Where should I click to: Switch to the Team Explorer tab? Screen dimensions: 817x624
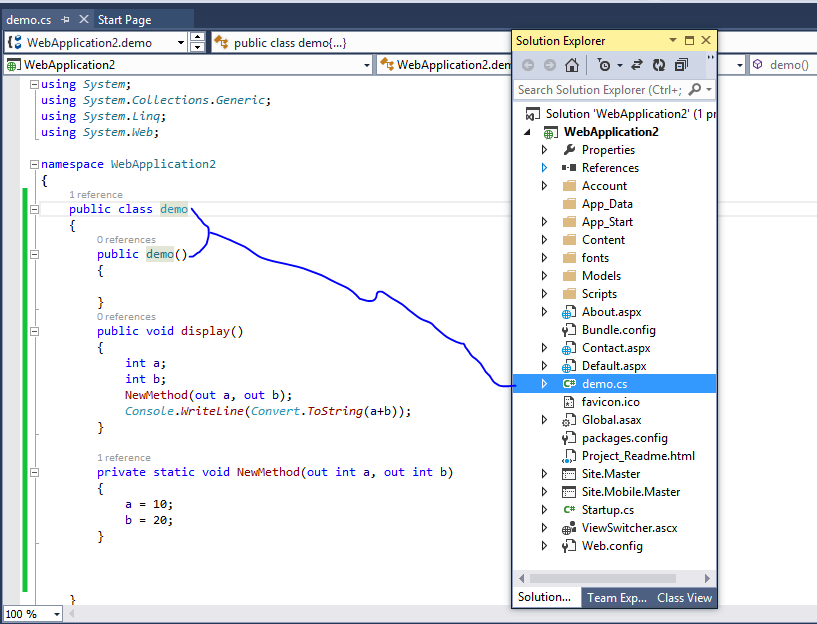tap(617, 598)
